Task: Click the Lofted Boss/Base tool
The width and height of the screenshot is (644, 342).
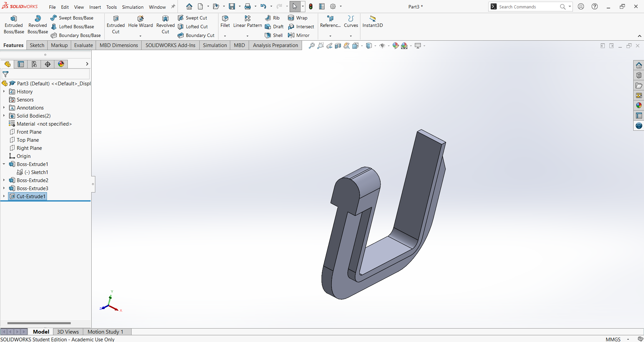Action: (72, 27)
